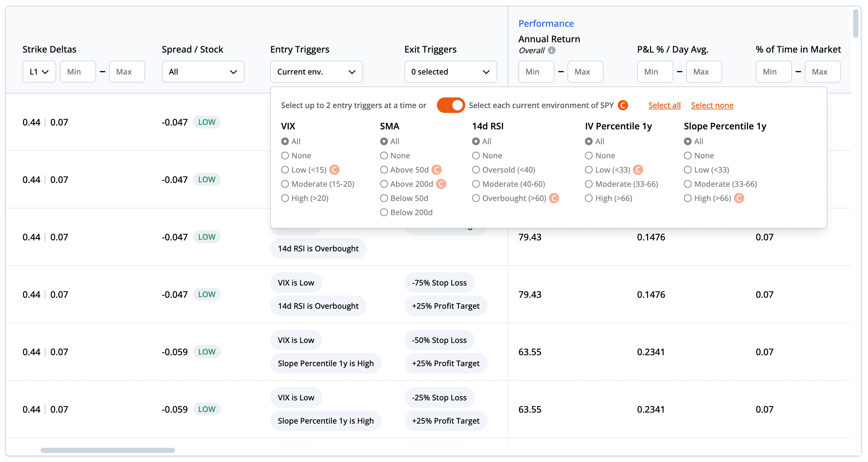Open the Exit Triggers 0 selected dropdown

(450, 72)
